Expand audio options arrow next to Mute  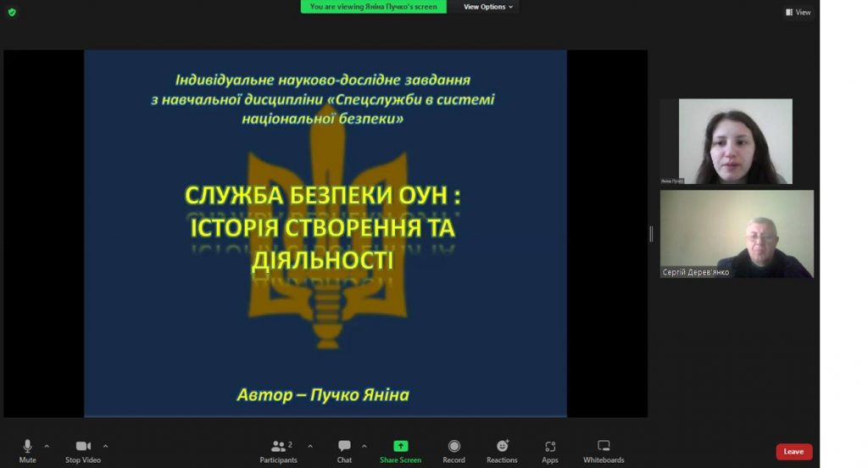[x=47, y=446]
